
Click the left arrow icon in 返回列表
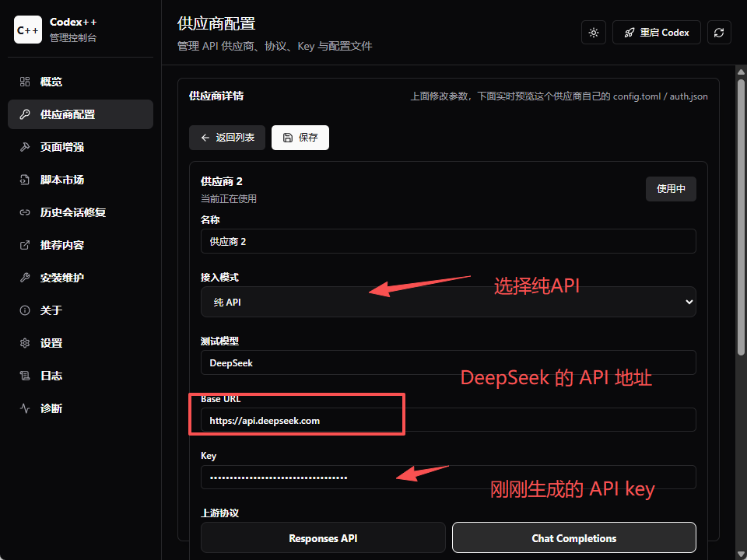(x=205, y=138)
